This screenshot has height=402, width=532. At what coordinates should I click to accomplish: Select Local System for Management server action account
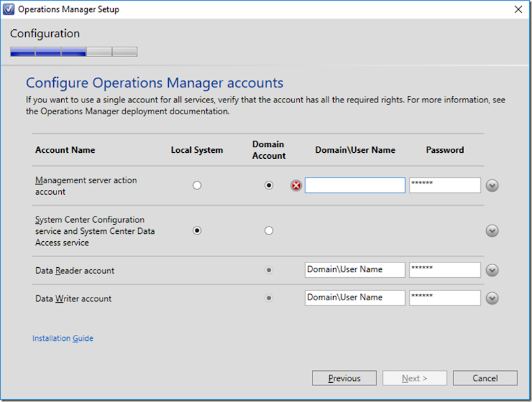[197, 185]
